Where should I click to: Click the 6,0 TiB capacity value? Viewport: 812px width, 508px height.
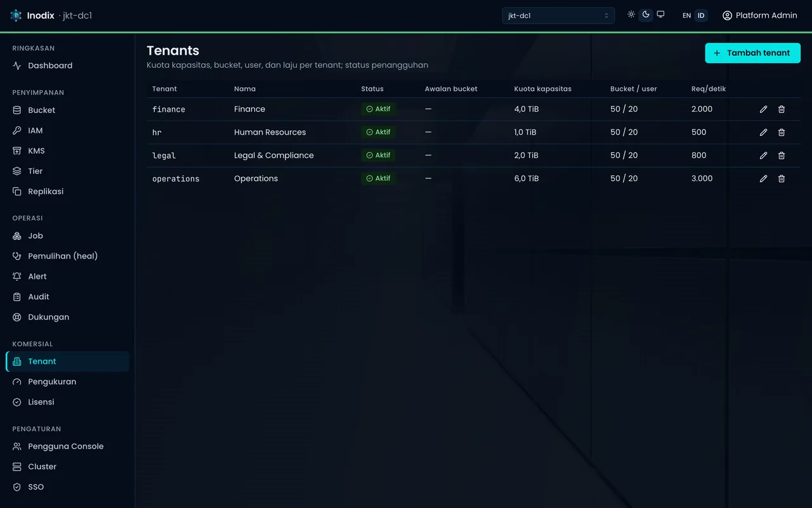(527, 178)
